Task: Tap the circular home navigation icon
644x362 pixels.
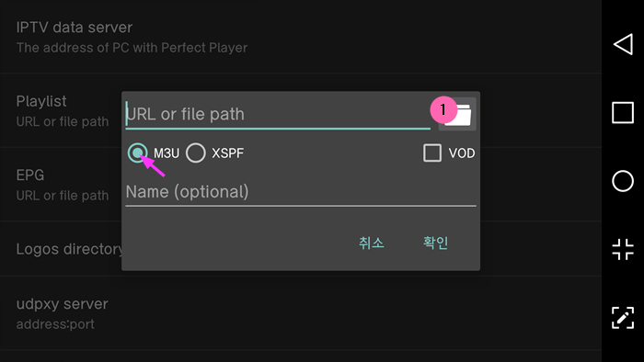Action: pos(623,181)
